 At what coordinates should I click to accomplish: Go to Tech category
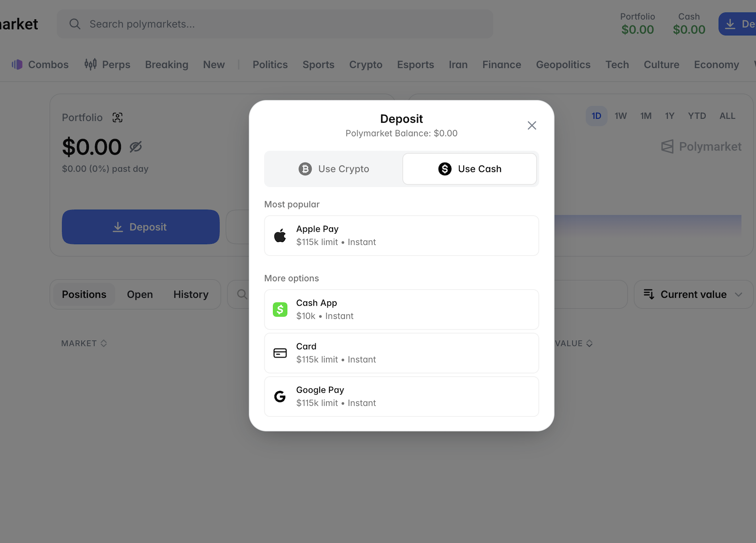617,65
